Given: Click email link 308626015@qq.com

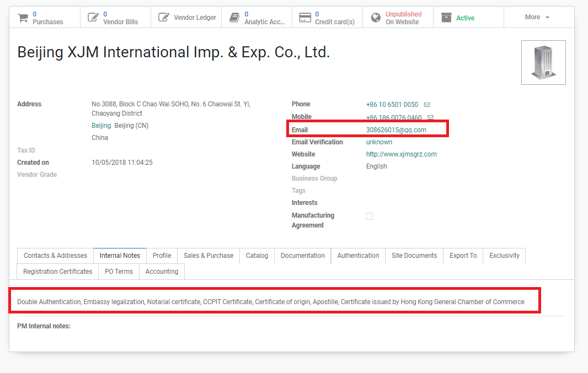Looking at the screenshot, I should [396, 130].
